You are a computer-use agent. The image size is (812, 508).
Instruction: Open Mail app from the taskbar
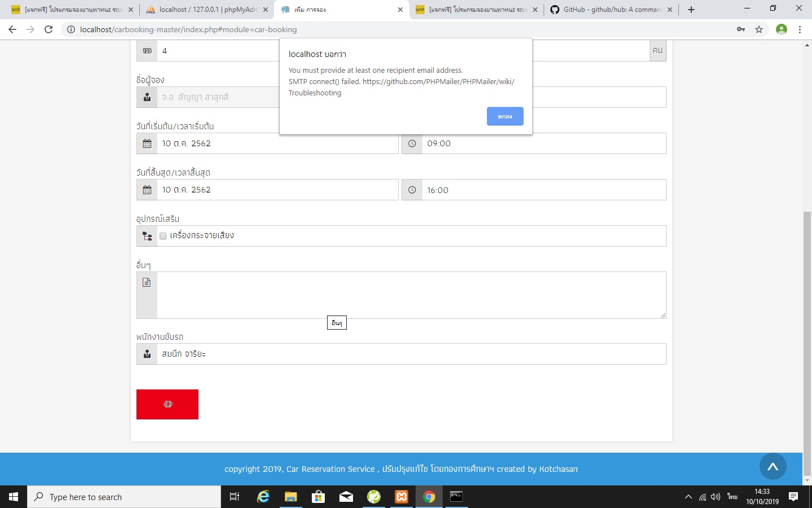click(346, 497)
